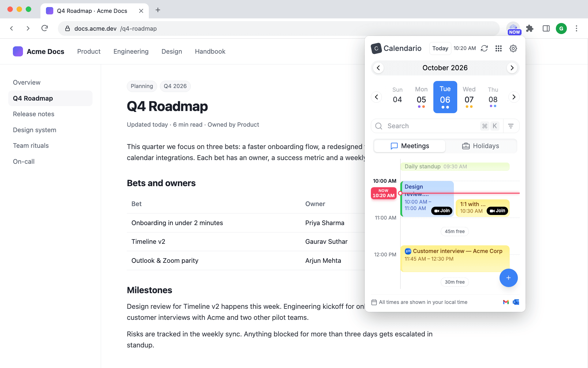Viewport: 588px width, 368px height.
Task: Click the Gmail icon in Calendario footer
Action: point(506,302)
